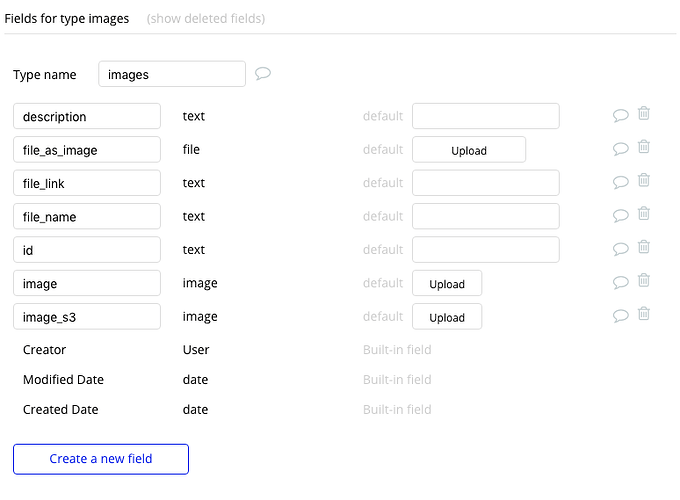Image resolution: width=680 pixels, height=500 pixels.
Task: Delete the id field using trash icon
Action: click(x=644, y=247)
